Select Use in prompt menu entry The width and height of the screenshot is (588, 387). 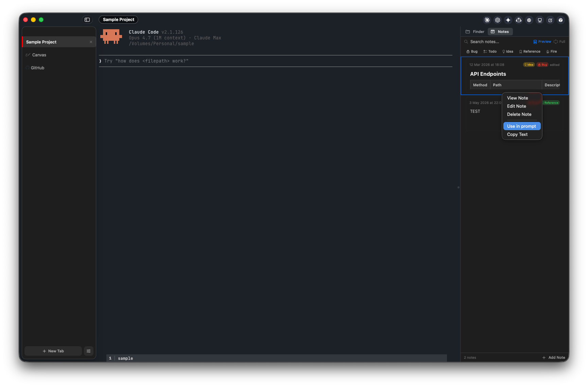(x=522, y=126)
